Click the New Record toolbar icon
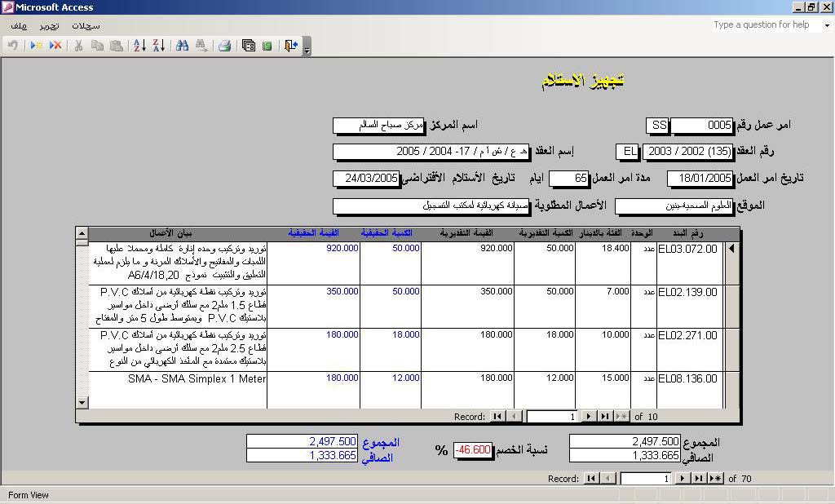 [x=36, y=46]
